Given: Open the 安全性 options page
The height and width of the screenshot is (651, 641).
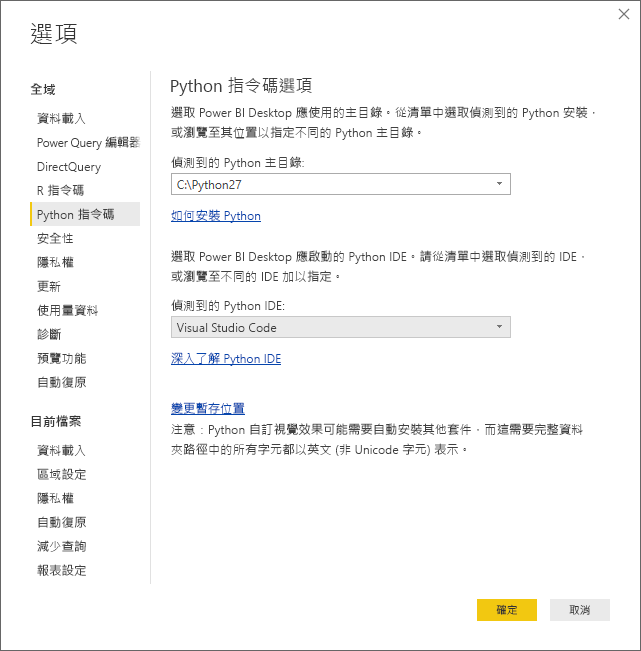Looking at the screenshot, I should [x=55, y=239].
